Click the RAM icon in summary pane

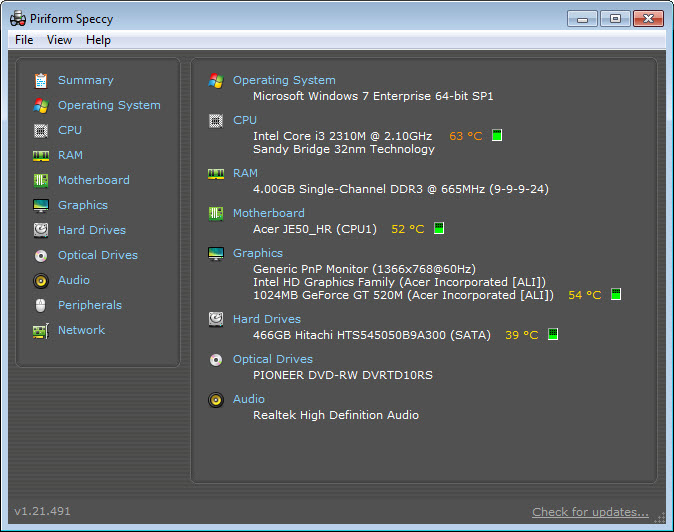click(216, 174)
